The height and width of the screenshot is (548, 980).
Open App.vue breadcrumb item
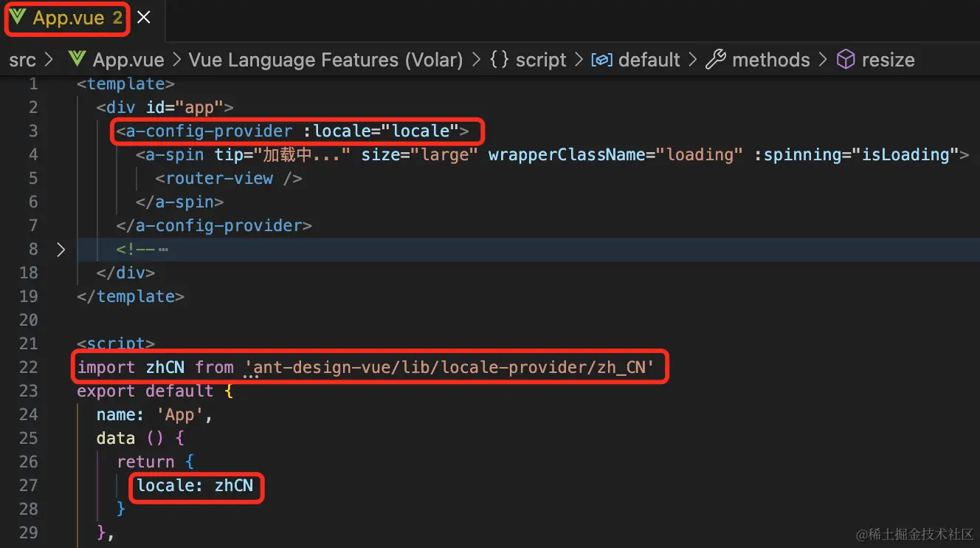pos(128,60)
